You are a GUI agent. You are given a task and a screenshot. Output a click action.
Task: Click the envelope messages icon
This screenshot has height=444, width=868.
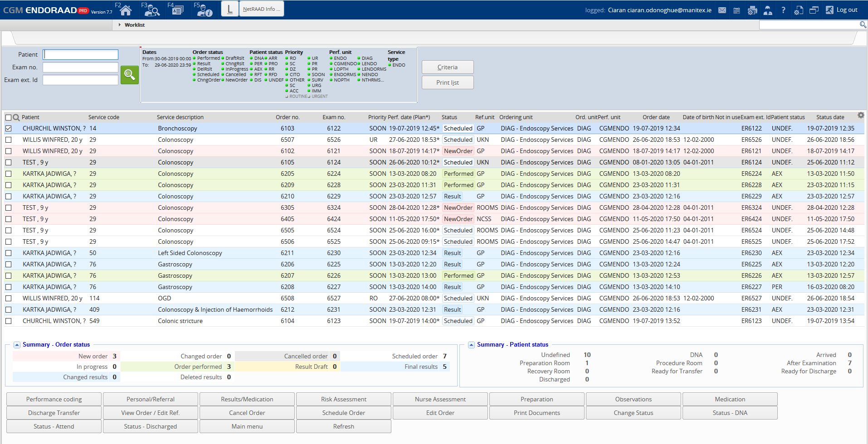point(722,10)
